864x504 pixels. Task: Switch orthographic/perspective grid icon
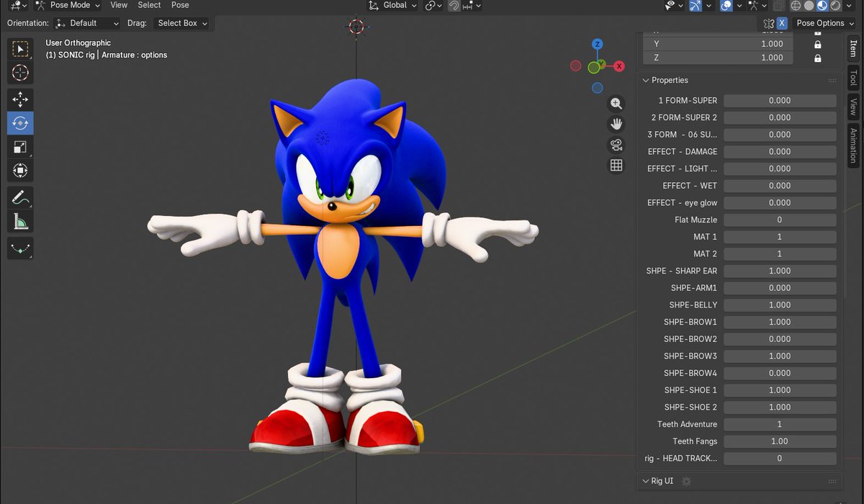point(616,166)
